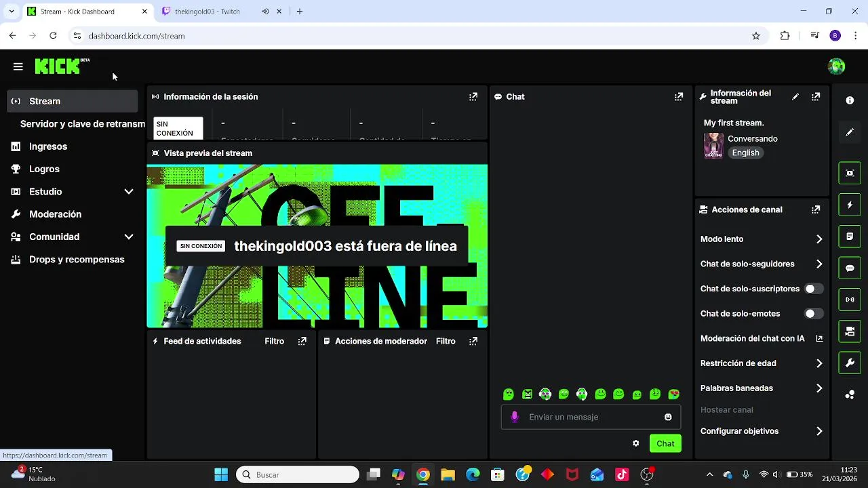The image size is (868, 488).
Task: Open the emote picker smiley in message box
Action: coord(668,417)
